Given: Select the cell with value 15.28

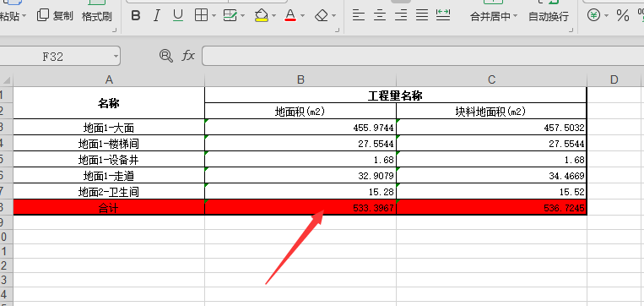Looking at the screenshot, I should tap(300, 191).
